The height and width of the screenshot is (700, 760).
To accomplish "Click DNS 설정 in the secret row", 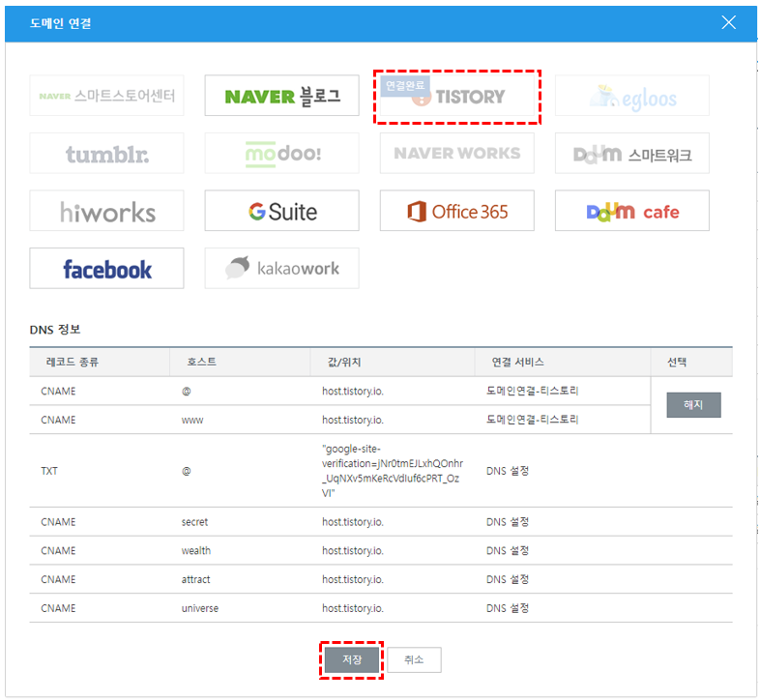I will click(508, 522).
